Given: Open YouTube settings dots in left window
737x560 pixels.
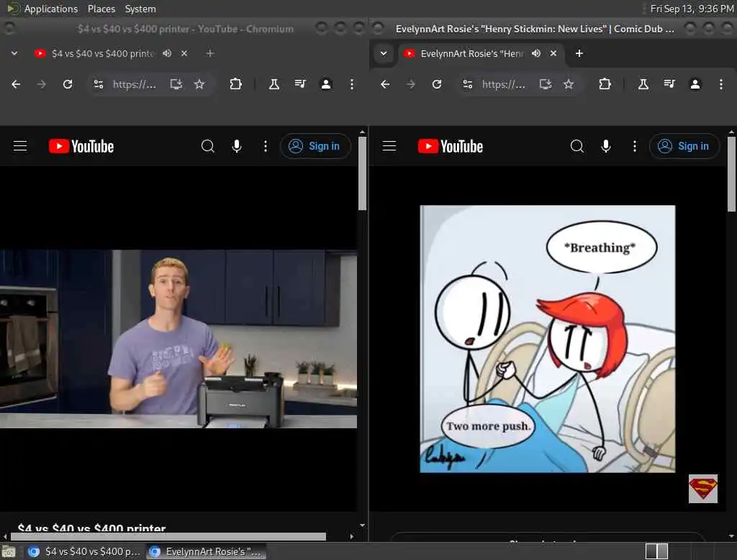Looking at the screenshot, I should [266, 146].
